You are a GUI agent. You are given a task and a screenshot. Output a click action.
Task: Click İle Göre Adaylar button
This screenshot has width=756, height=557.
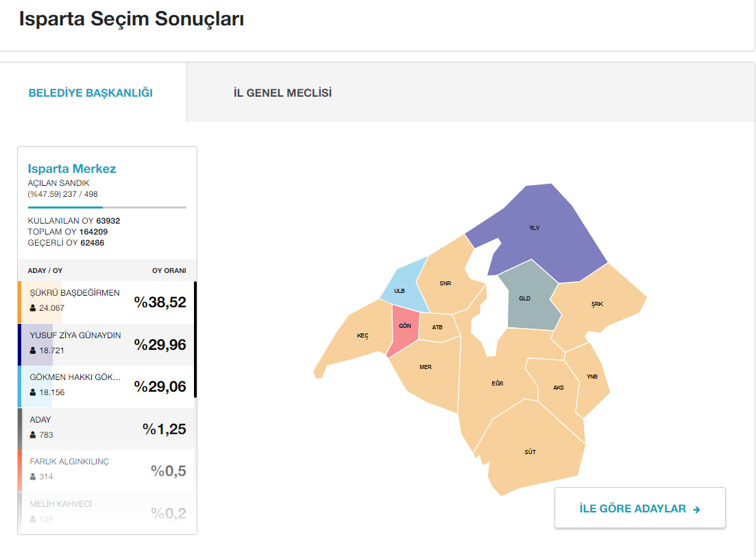(x=639, y=508)
